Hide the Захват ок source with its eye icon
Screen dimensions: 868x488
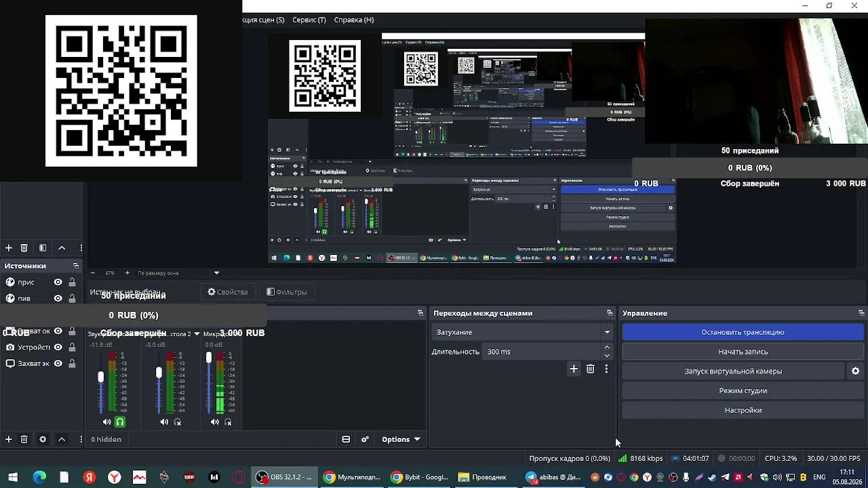tap(58, 331)
